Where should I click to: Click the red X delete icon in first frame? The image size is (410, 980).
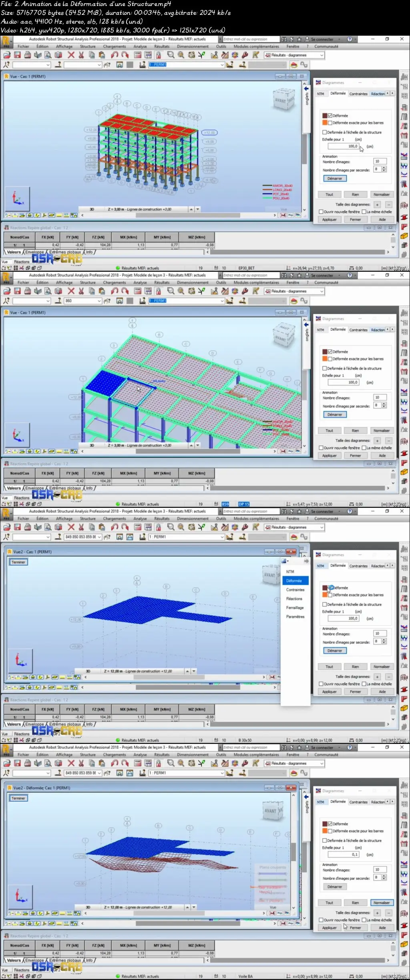(x=71, y=55)
